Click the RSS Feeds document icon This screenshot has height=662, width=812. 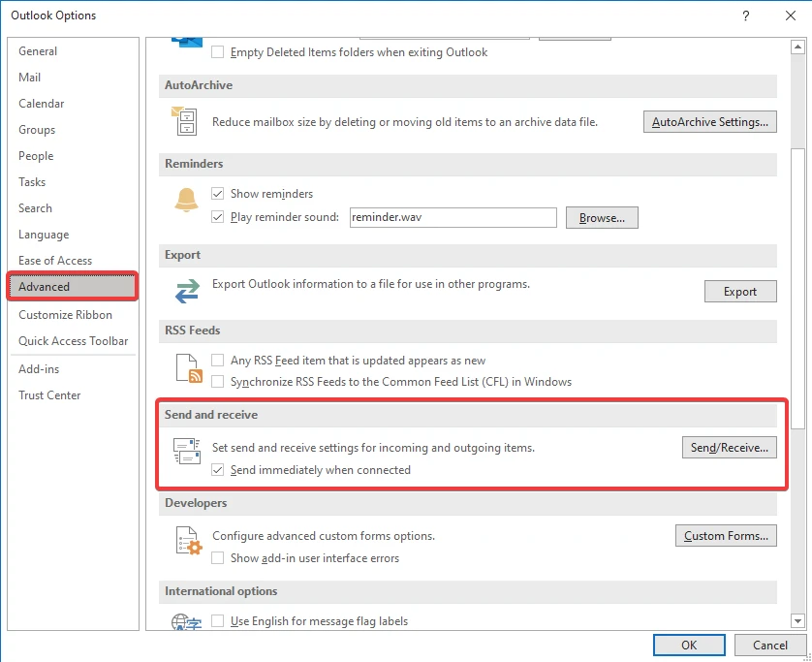coord(189,369)
